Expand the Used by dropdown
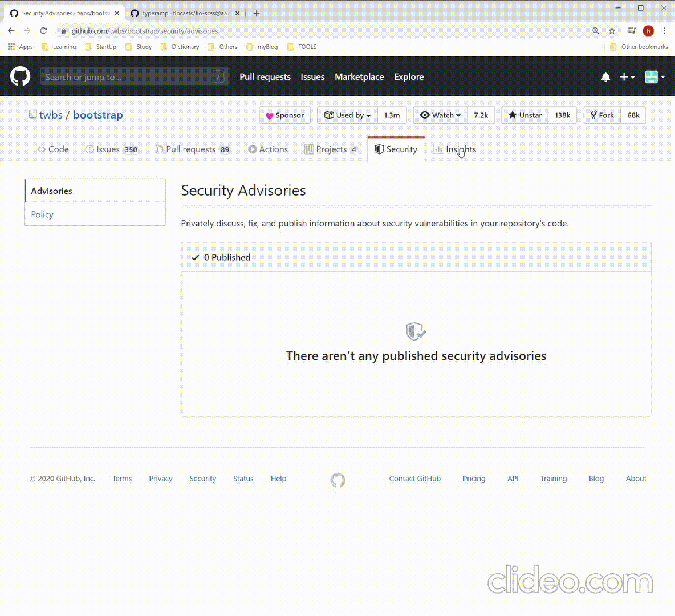Screen dimensions: 675x616 click(x=347, y=115)
